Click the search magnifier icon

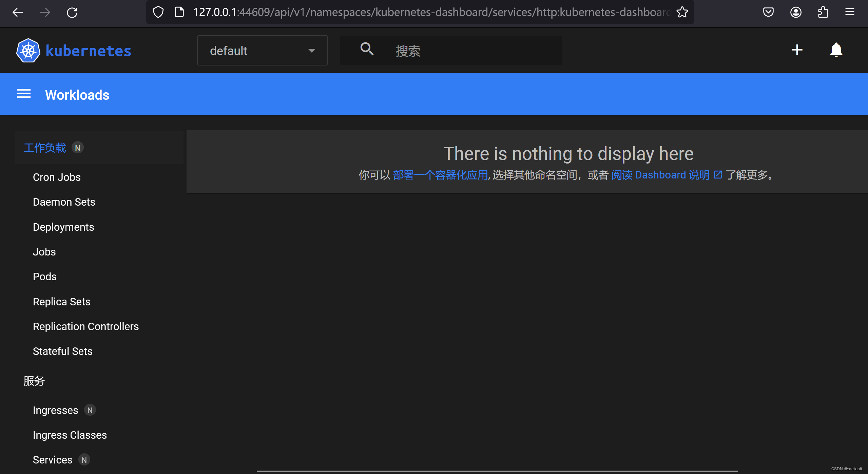[367, 49]
